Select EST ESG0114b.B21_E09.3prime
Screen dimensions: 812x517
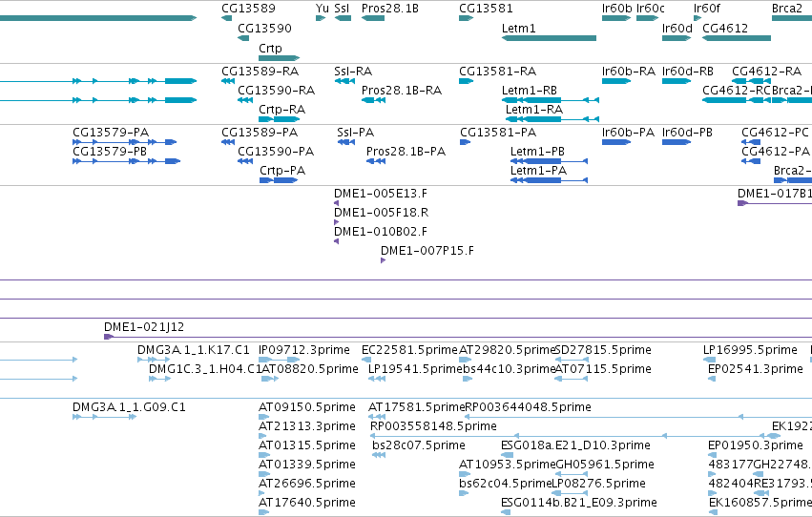578,502
